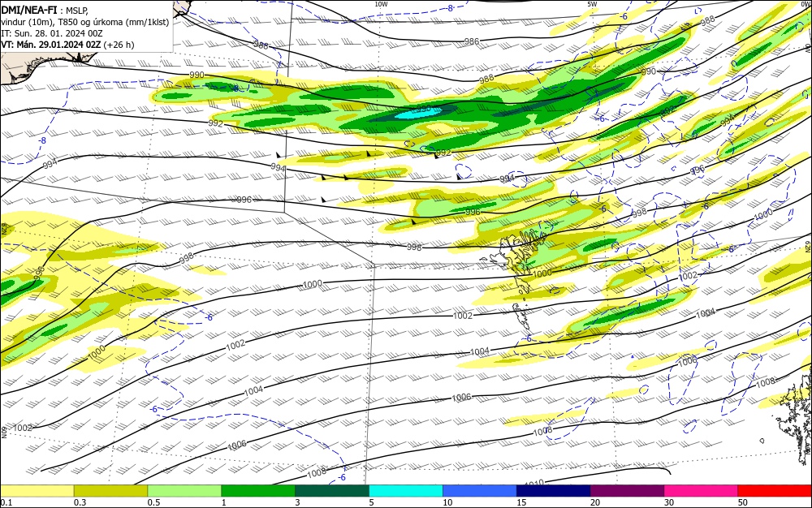Image resolution: width=812 pixels, height=508 pixels.
Task: Click the 10W longitude label
Action: (381, 4)
